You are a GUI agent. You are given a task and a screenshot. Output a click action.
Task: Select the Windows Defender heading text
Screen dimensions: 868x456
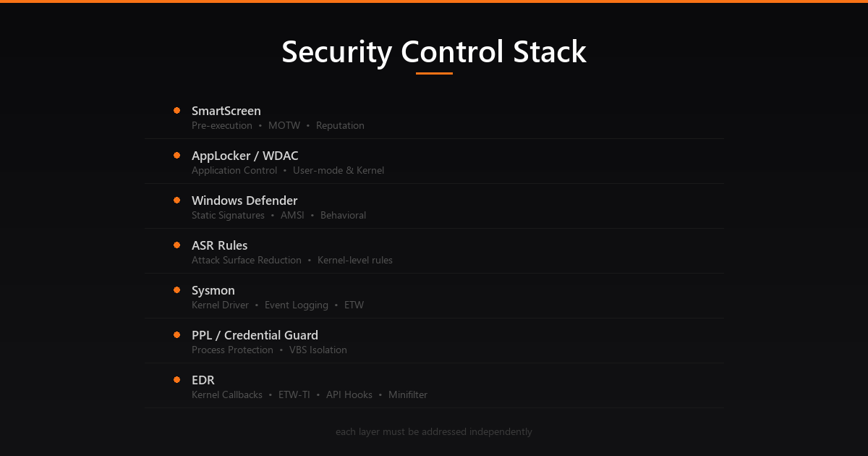pos(244,200)
